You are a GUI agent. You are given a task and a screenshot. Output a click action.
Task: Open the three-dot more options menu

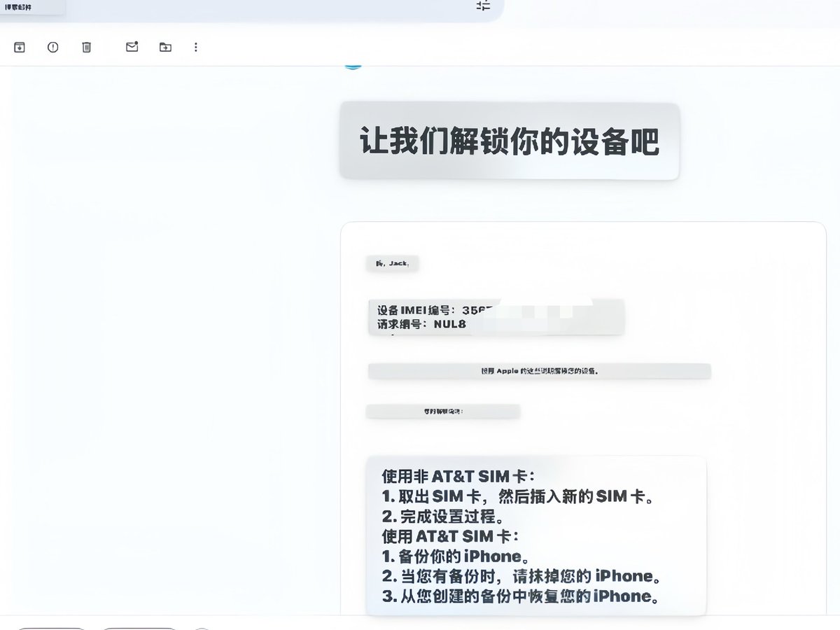pyautogui.click(x=196, y=47)
